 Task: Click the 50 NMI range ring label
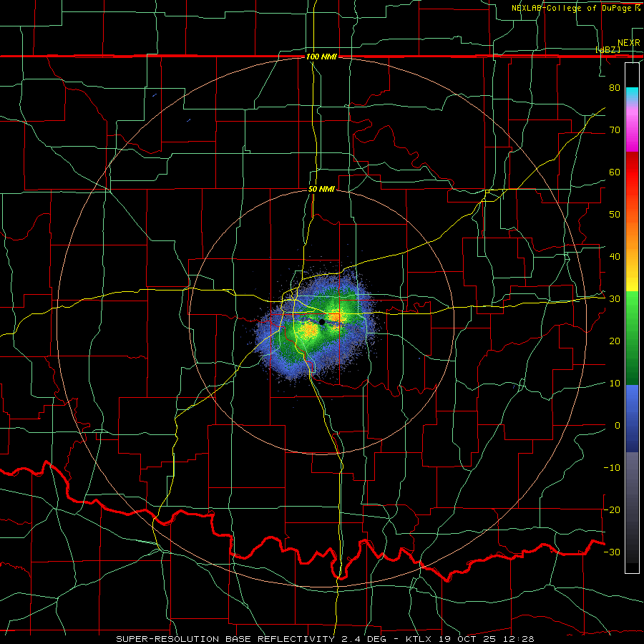point(321,190)
